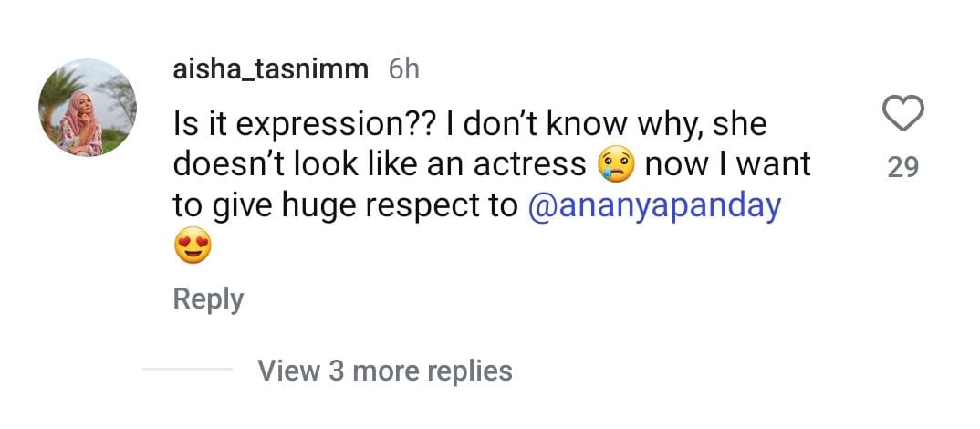Open the aisha_tasnimm username profile link
The width and height of the screenshot is (980, 429).
pyautogui.click(x=272, y=69)
